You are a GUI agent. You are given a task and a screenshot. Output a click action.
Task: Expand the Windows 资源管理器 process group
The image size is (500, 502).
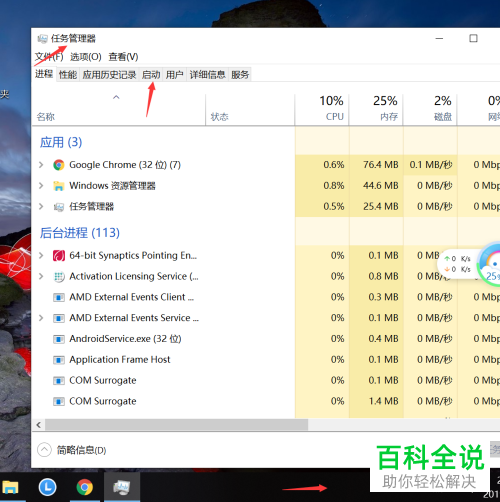(41, 185)
